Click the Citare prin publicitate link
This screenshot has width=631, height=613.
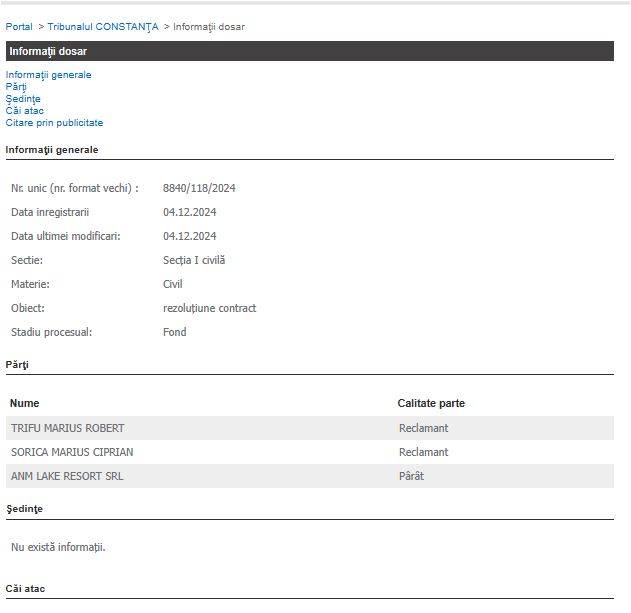point(54,123)
